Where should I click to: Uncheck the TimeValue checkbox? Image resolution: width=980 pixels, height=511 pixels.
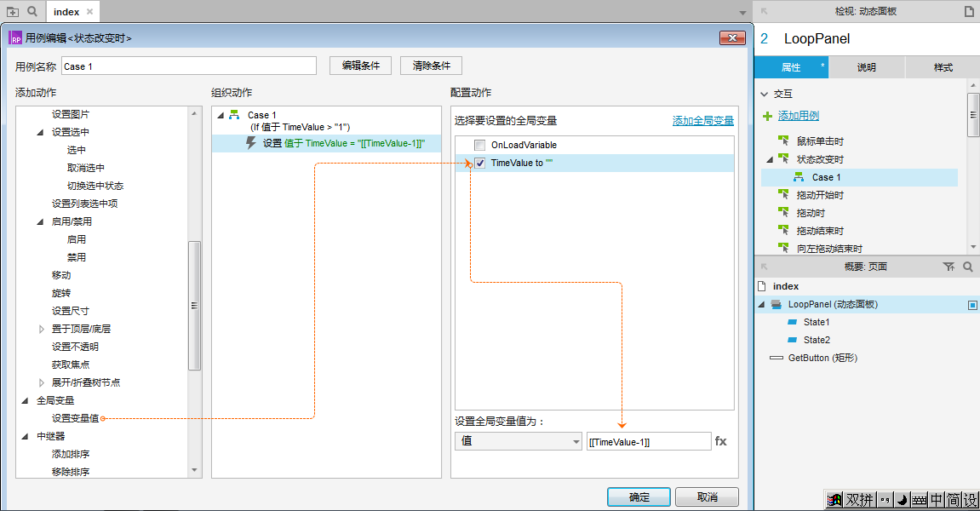tap(480, 164)
